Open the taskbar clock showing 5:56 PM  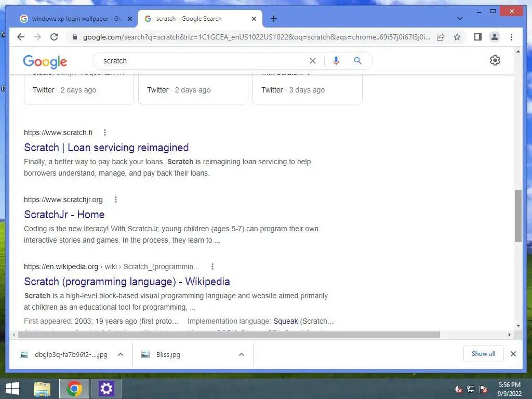[509, 389]
